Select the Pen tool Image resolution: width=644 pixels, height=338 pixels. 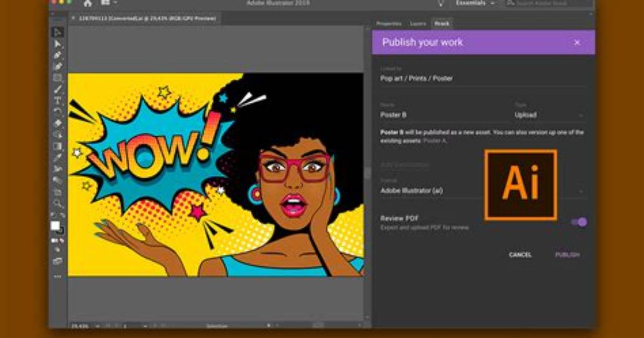tap(58, 55)
